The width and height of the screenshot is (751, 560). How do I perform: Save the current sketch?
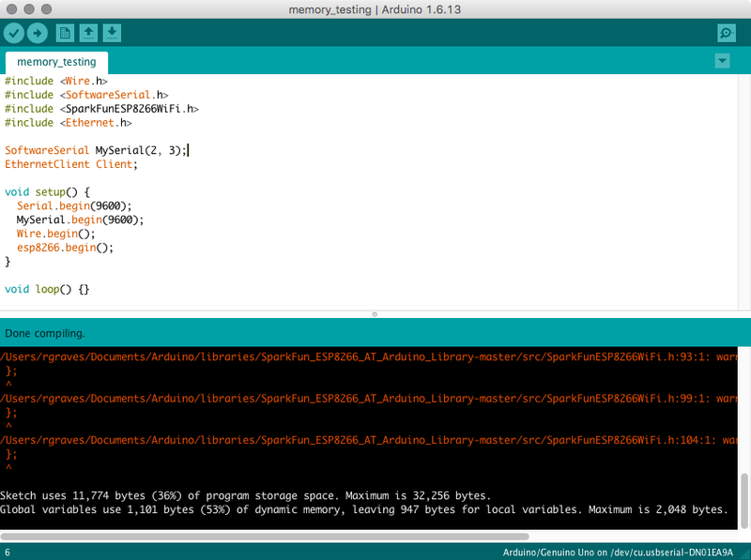click(111, 33)
